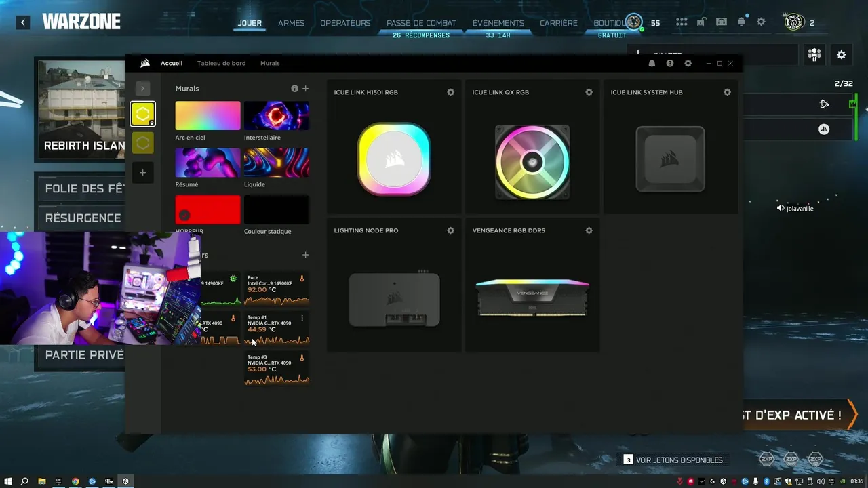
Task: Open Intel Core i9 14900KF 92.00 °C sensor
Action: pyautogui.click(x=277, y=289)
